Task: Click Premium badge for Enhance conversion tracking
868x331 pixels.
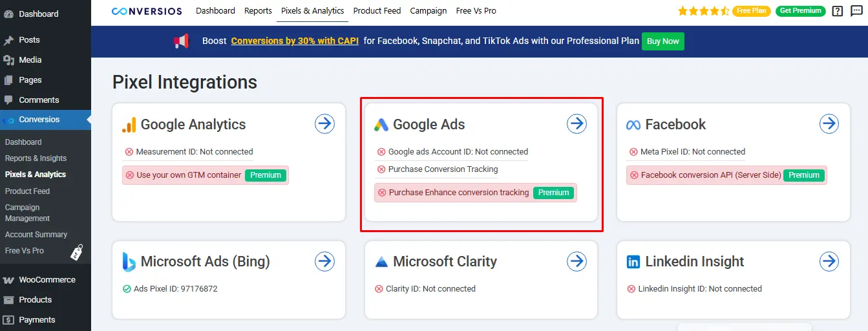Action: [553, 193]
